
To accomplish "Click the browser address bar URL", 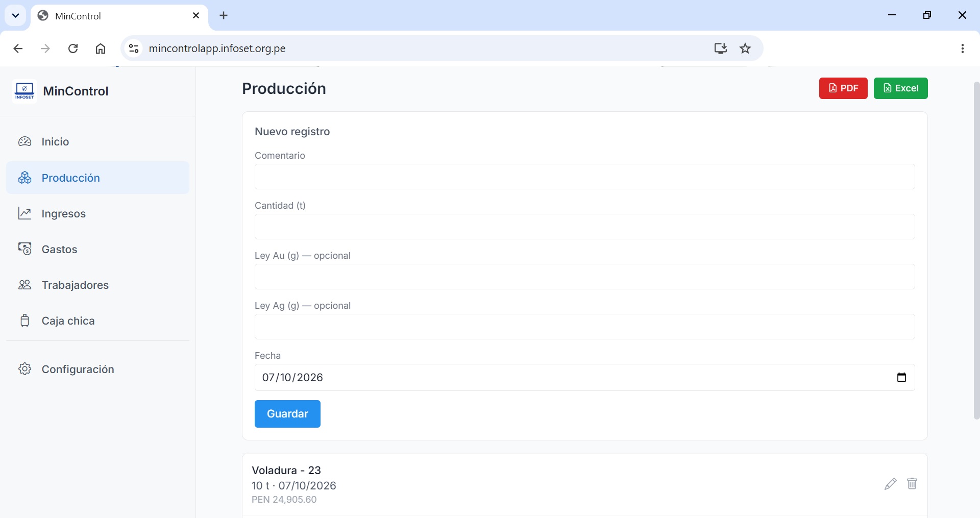I will coord(217,48).
